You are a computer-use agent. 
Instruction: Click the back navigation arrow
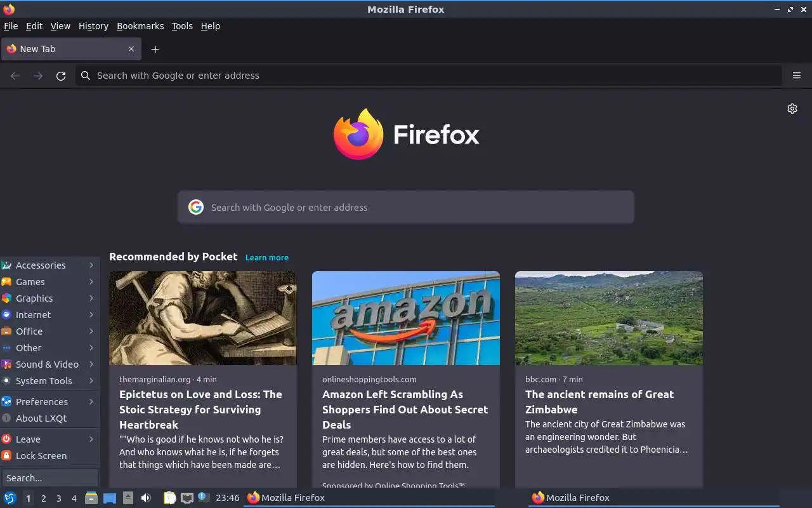15,76
